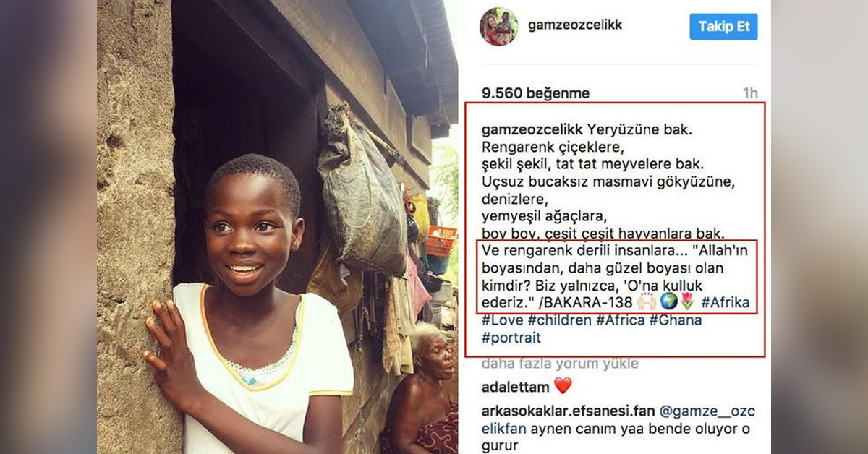868x454 pixels.
Task: Open the #portrait hashtag
Action: [x=511, y=338]
